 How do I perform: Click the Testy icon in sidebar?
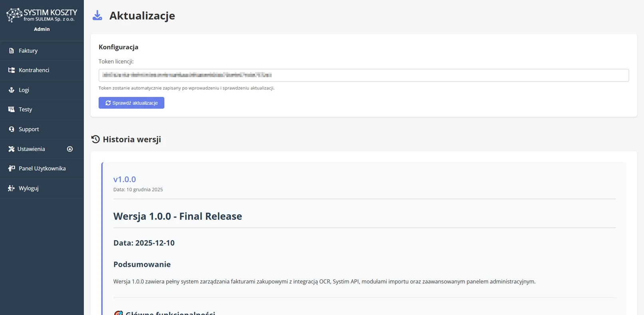[x=11, y=110]
